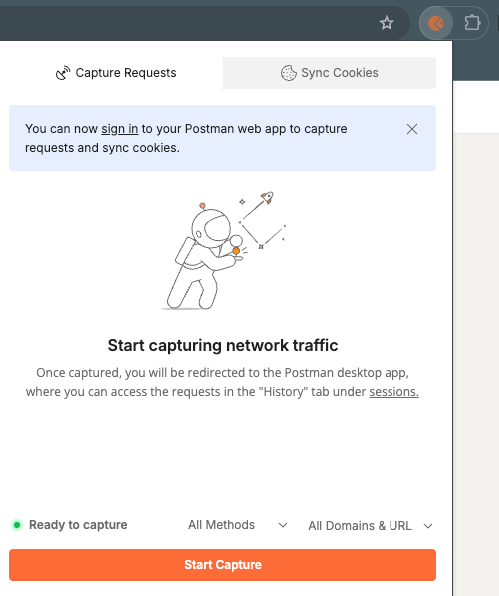499x596 pixels.
Task: Open the All Methods dropdown
Action: point(238,525)
